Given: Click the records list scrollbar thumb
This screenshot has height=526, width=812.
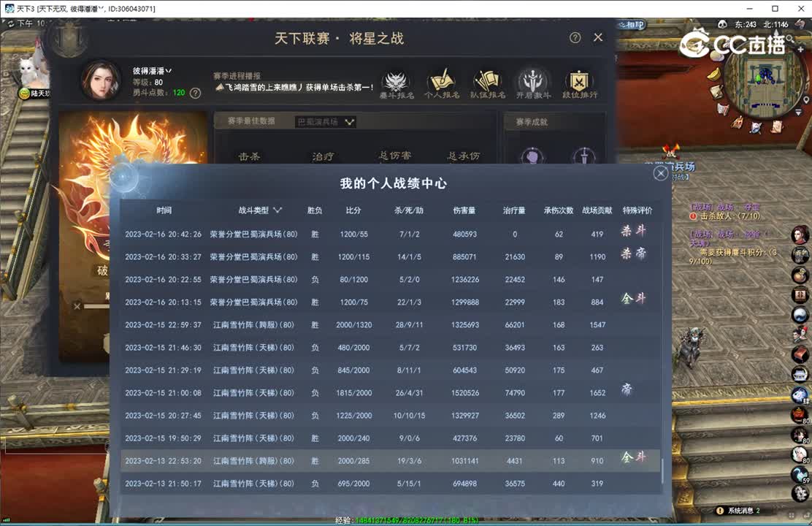Looking at the screenshot, I should point(662,471).
